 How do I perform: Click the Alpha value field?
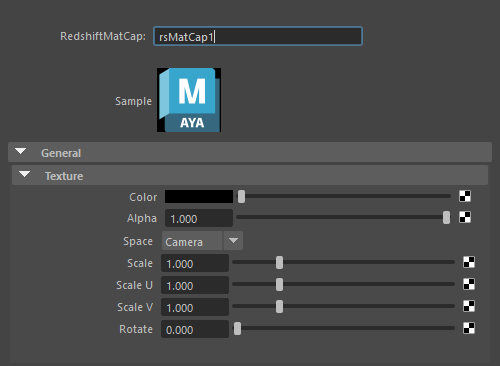coord(199,218)
